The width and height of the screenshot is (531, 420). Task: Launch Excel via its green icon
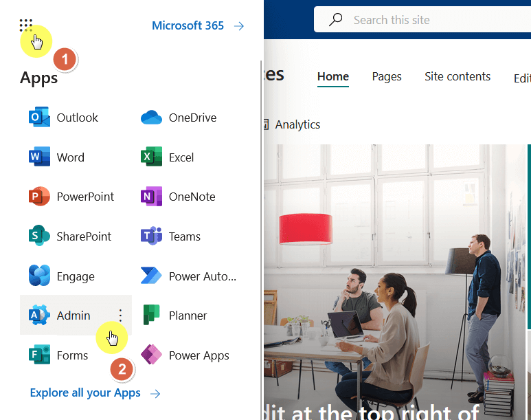[x=151, y=157]
